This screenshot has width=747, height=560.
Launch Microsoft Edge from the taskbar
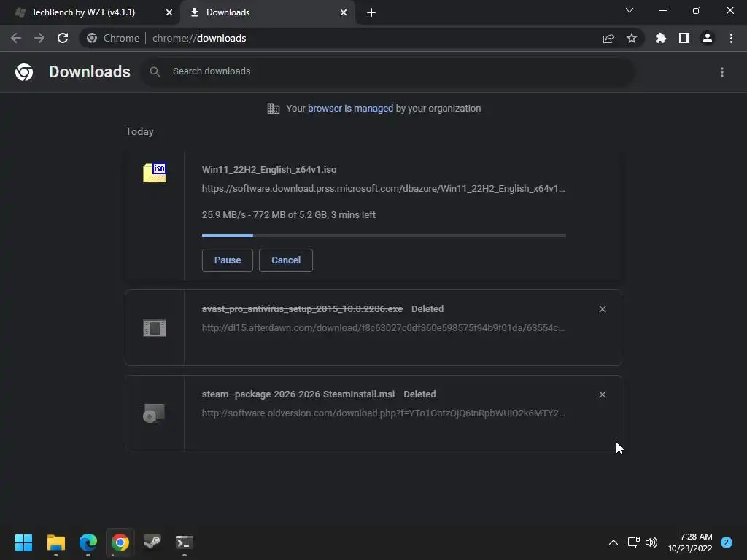point(88,542)
